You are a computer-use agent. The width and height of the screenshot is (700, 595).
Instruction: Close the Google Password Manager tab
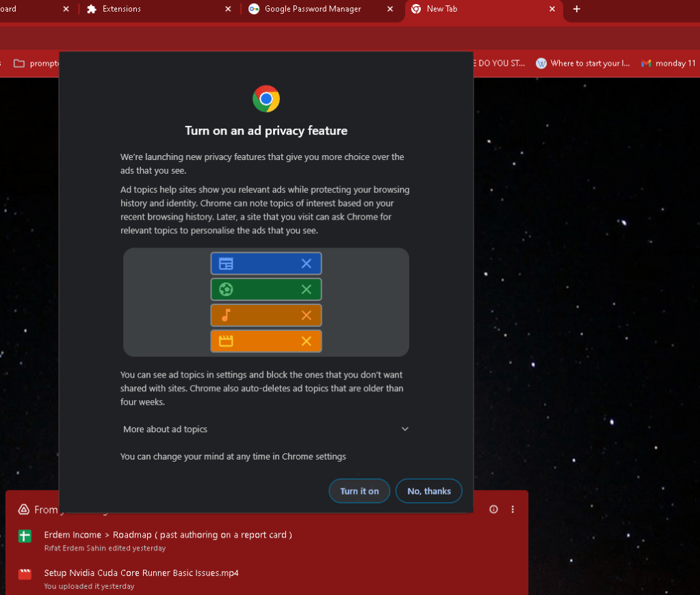(390, 9)
